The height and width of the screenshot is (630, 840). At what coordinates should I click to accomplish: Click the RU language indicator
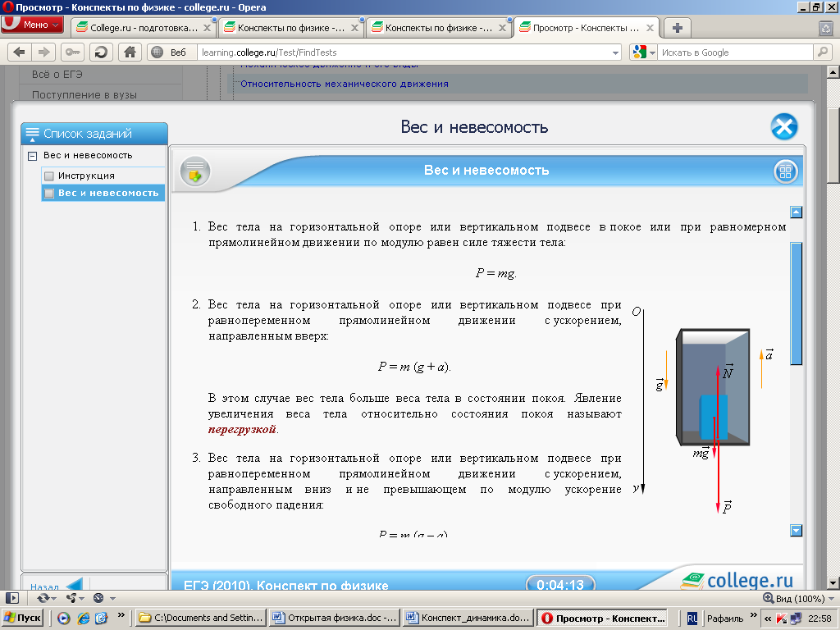click(x=692, y=619)
